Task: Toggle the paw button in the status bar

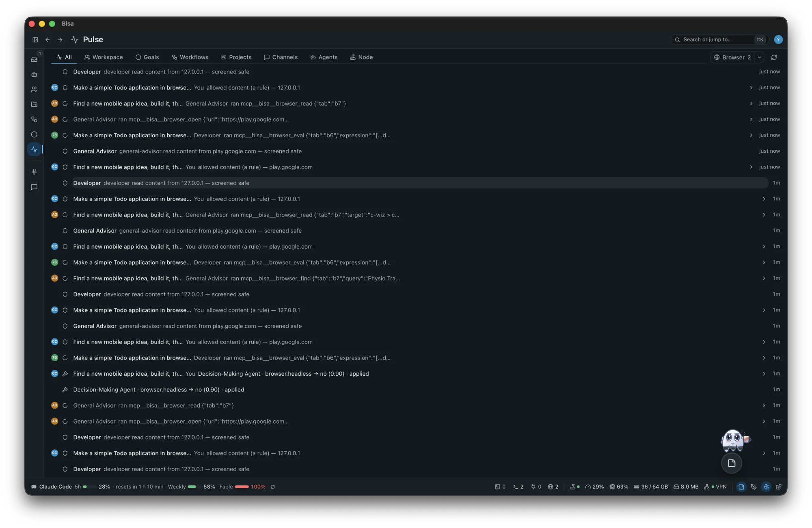Action: click(766, 487)
